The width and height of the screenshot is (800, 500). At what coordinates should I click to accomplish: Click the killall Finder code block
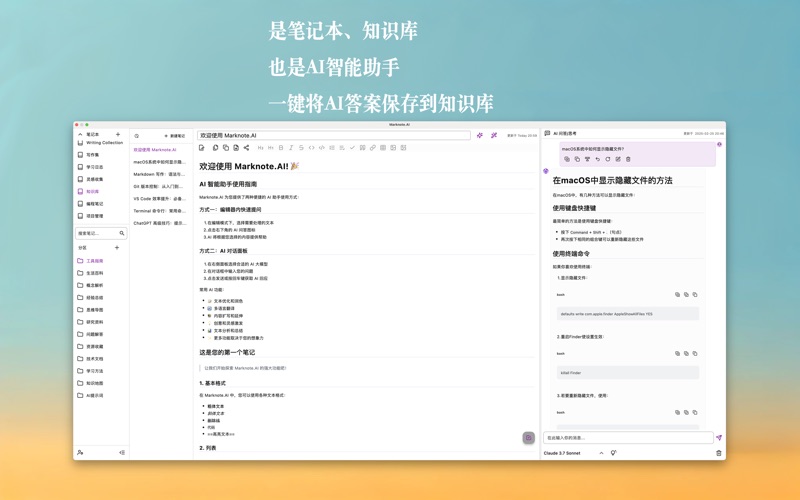pos(628,373)
